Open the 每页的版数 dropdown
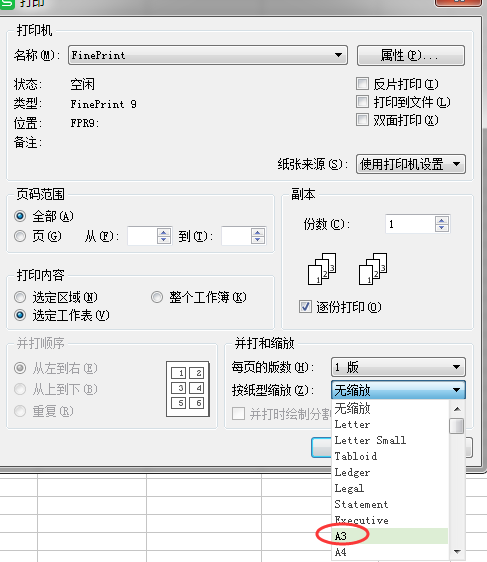Viewport: 487px width, 562px height. tap(398, 367)
